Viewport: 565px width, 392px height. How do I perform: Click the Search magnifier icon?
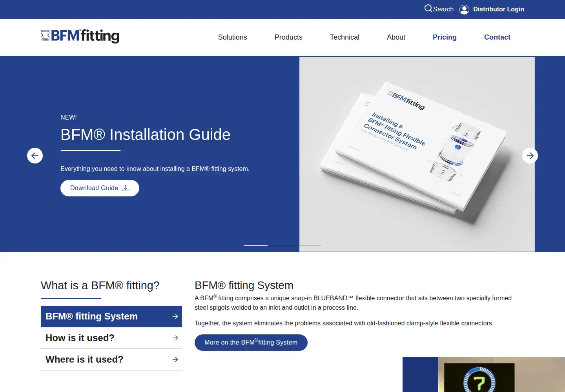[x=428, y=9]
